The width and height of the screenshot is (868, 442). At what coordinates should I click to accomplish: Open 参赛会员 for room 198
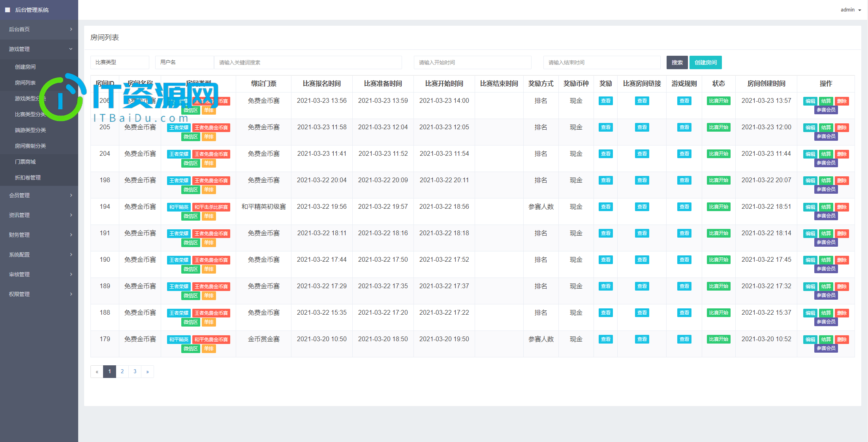826,189
